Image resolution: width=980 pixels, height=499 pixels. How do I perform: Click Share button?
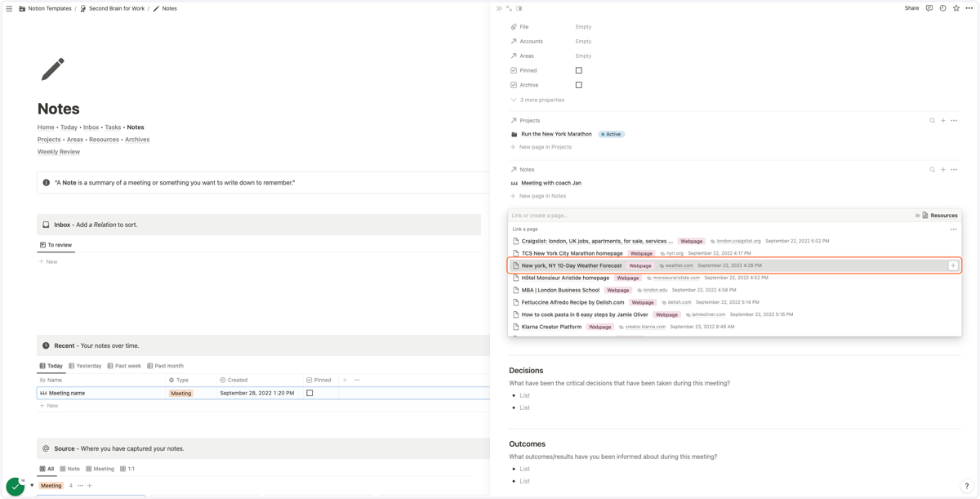pos(911,8)
